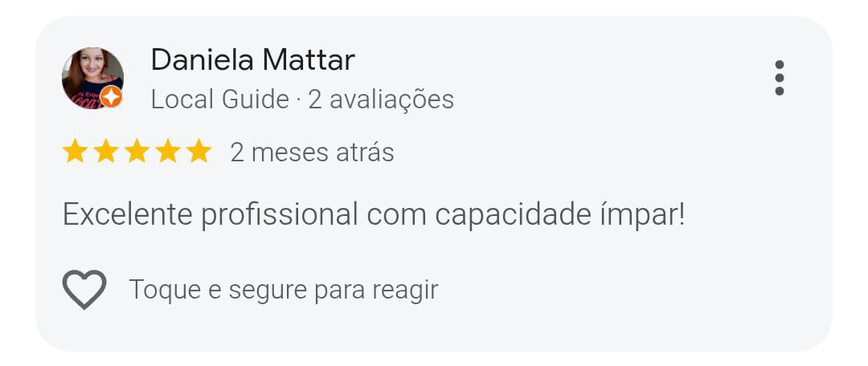Screen dimensions: 868x366
Task: Click the first name Daniela
Action: click(x=202, y=59)
